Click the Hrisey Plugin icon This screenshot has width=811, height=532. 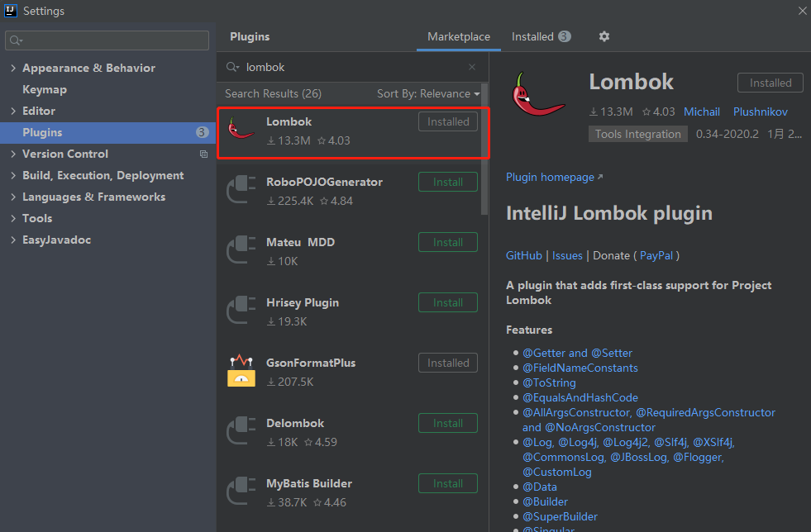pyautogui.click(x=241, y=311)
